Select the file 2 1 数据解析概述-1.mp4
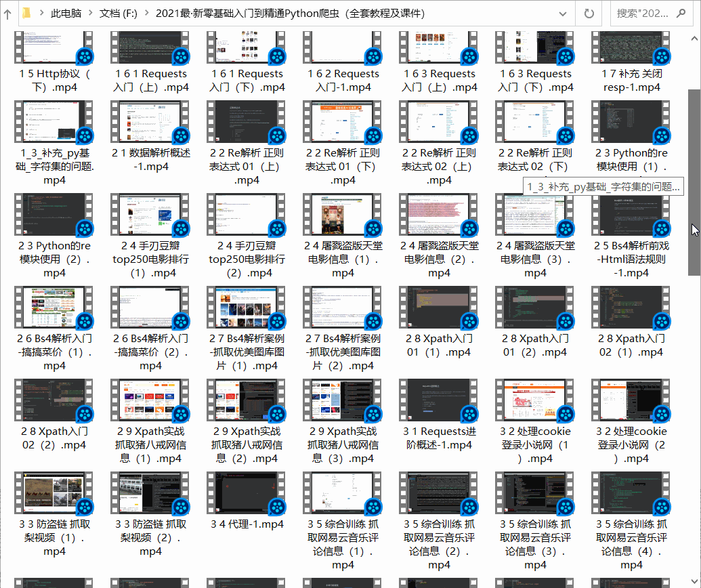701x588 pixels. [150, 123]
